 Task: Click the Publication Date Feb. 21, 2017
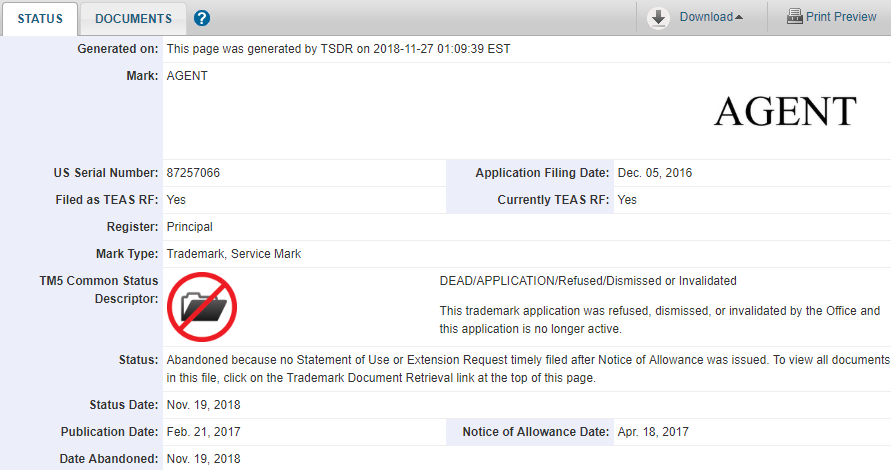[203, 432]
